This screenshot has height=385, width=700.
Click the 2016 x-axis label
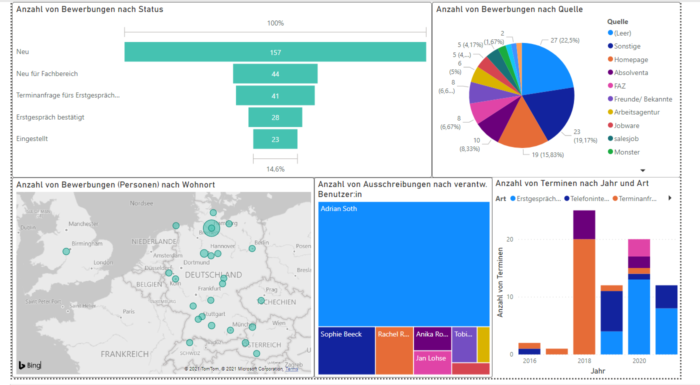click(529, 361)
